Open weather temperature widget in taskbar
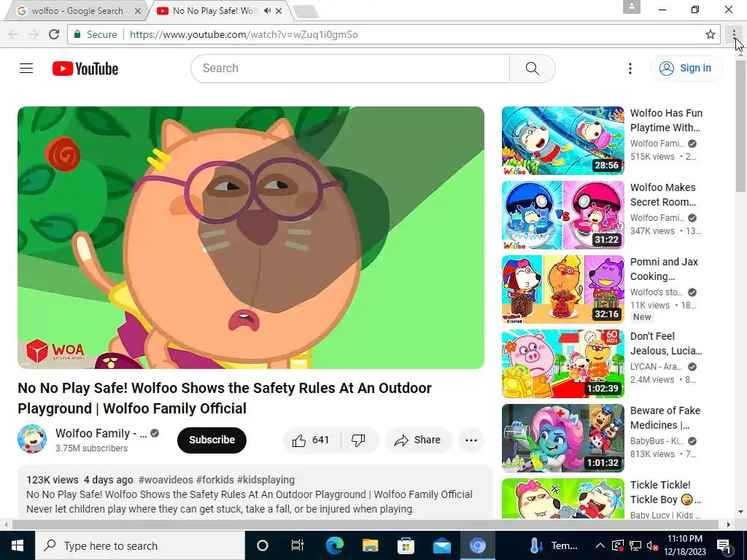Image resolution: width=747 pixels, height=560 pixels. pyautogui.click(x=554, y=545)
